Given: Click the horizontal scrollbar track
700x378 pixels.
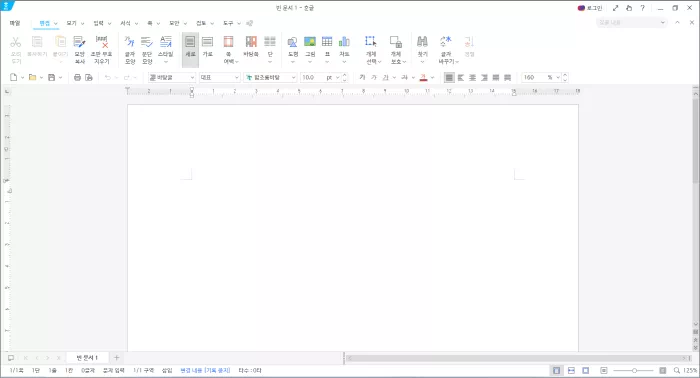Looking at the screenshot, I should pos(519,358).
